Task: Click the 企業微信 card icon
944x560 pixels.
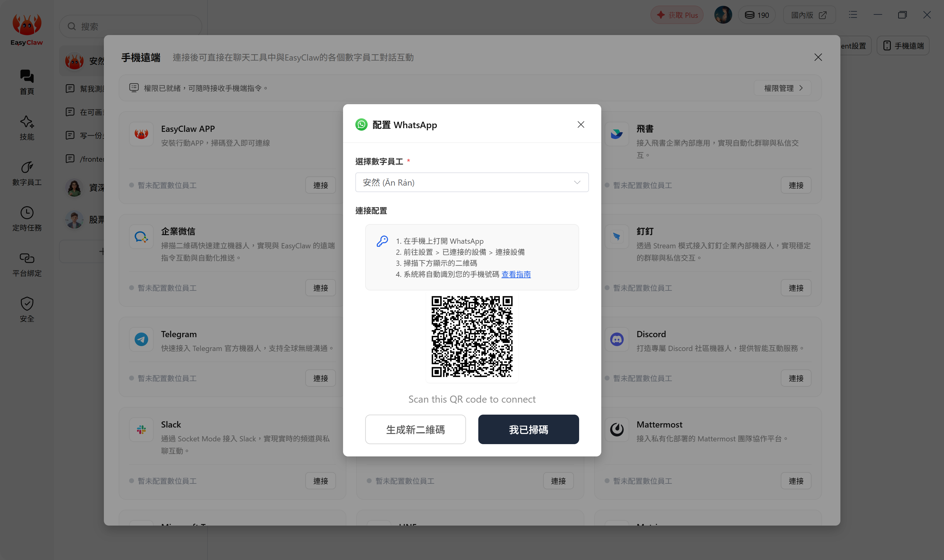Action: tap(141, 237)
